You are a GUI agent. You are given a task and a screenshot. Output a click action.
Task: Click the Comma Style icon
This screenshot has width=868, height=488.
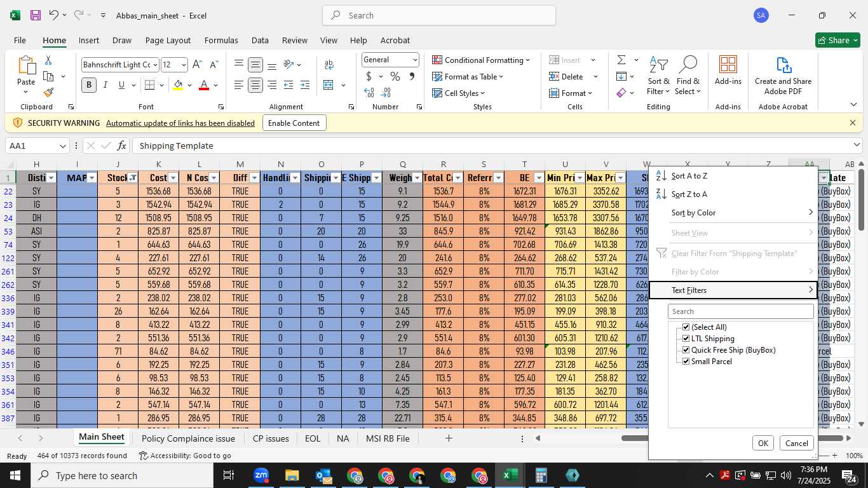[x=412, y=76]
